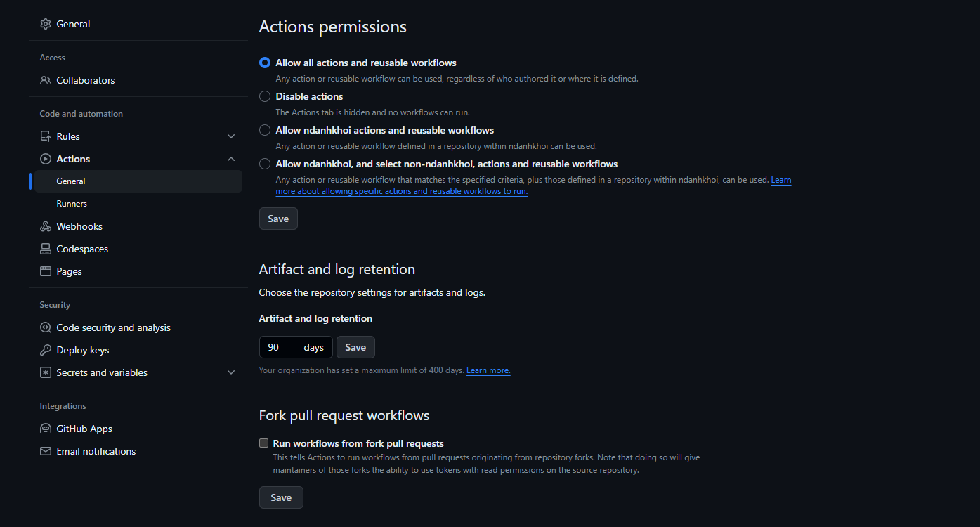Save the Actions permissions settings
Viewport: 980px width, 527px height.
[x=278, y=219]
